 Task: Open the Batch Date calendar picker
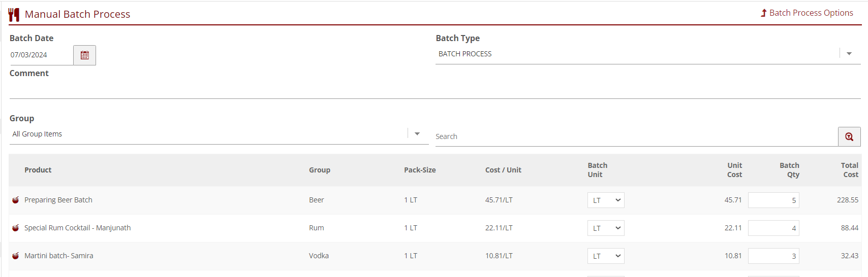pos(84,55)
